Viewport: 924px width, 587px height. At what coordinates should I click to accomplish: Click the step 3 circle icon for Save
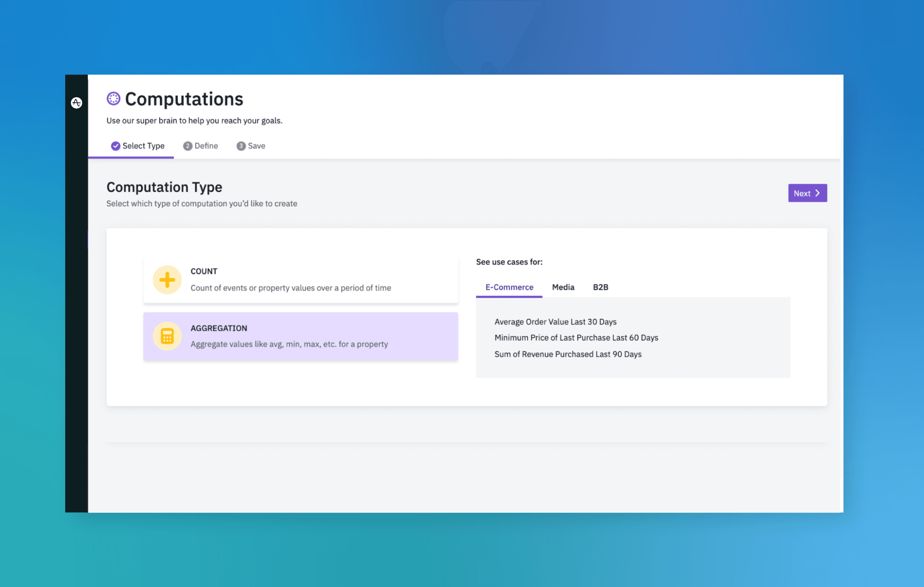point(241,146)
